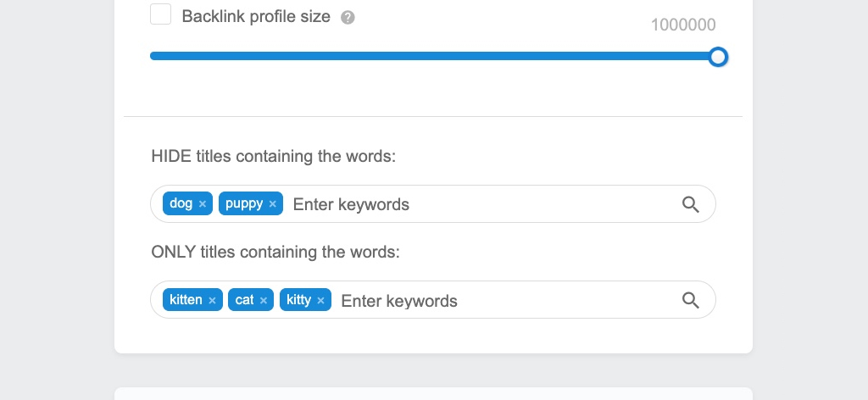Select the dog tag label

point(181,203)
